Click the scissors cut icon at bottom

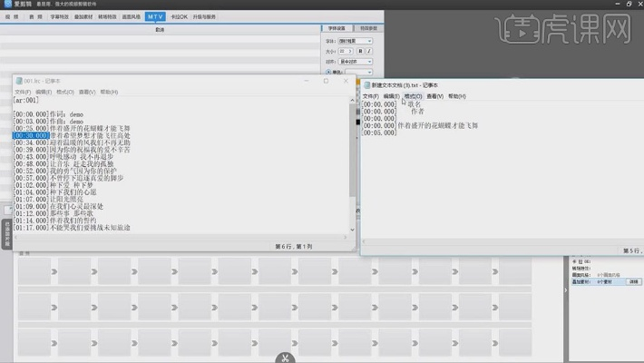click(285, 357)
